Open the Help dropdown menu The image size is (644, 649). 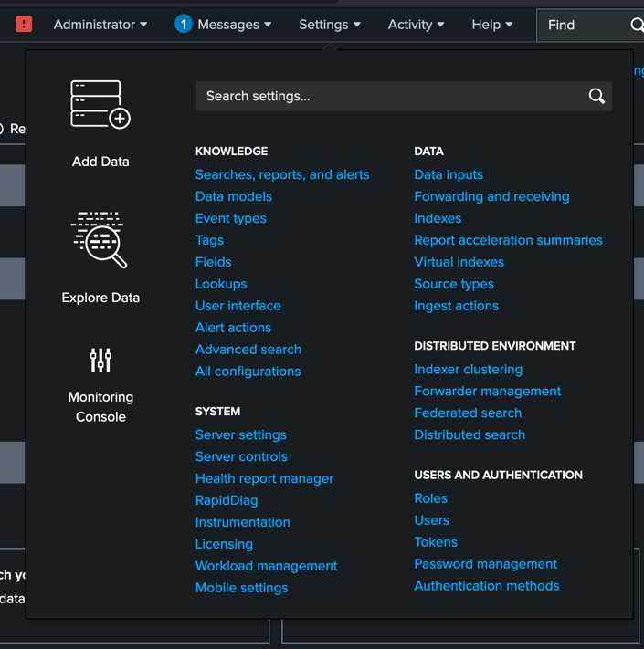492,25
